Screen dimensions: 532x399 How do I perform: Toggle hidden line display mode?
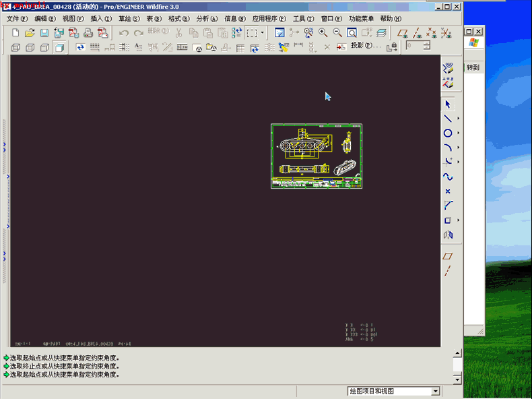pyautogui.click(x=30, y=48)
